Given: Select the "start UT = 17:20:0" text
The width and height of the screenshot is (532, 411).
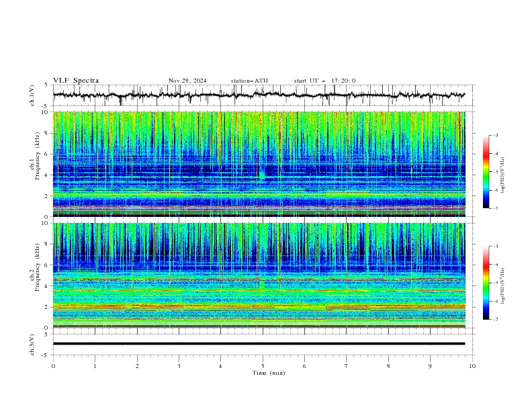Looking at the screenshot, I should tap(324, 81).
